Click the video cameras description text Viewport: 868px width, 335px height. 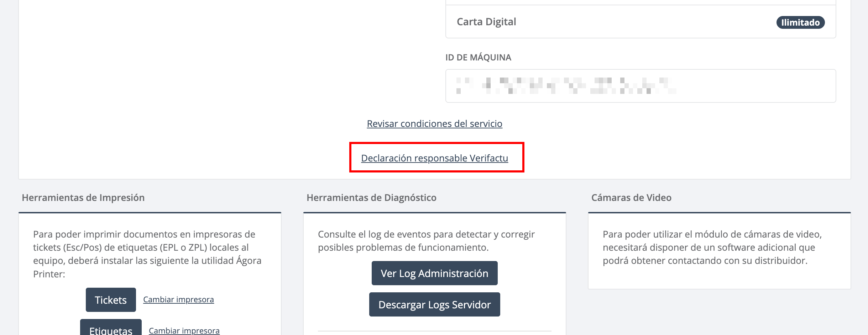(x=712, y=248)
